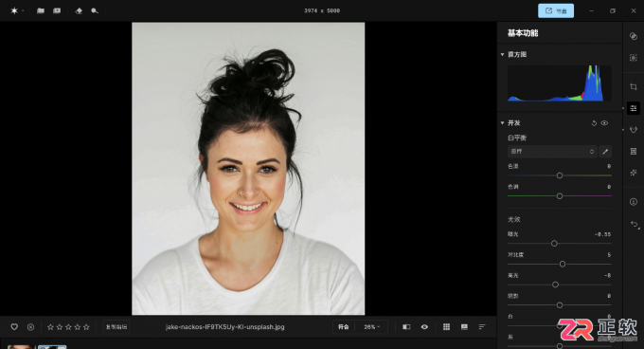
Task: Select the eraser tool in top toolbar
Action: 79,10
